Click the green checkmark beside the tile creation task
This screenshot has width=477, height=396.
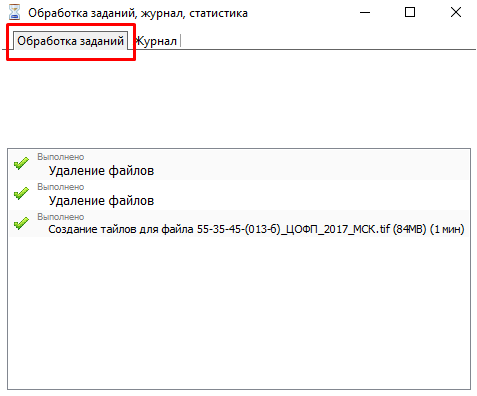pos(21,223)
